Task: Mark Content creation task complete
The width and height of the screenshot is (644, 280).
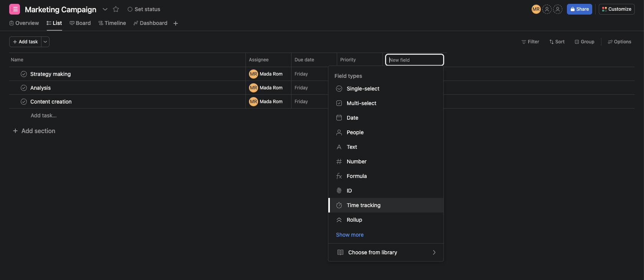Action: click(x=24, y=102)
